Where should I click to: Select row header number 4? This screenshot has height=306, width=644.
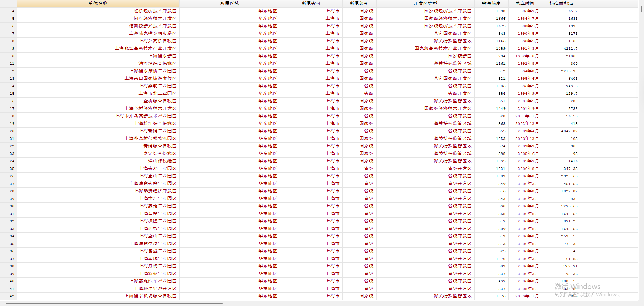click(9, 11)
